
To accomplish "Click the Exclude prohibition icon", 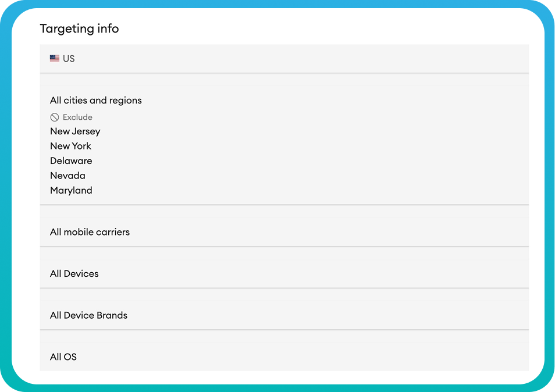I will click(x=54, y=117).
